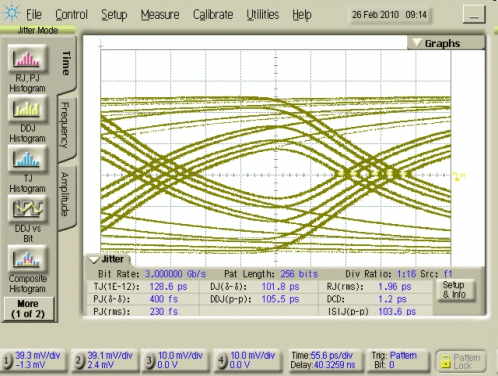The width and height of the screenshot is (498, 376).
Task: Click the DJ 101.8 ps value
Action: click(280, 287)
